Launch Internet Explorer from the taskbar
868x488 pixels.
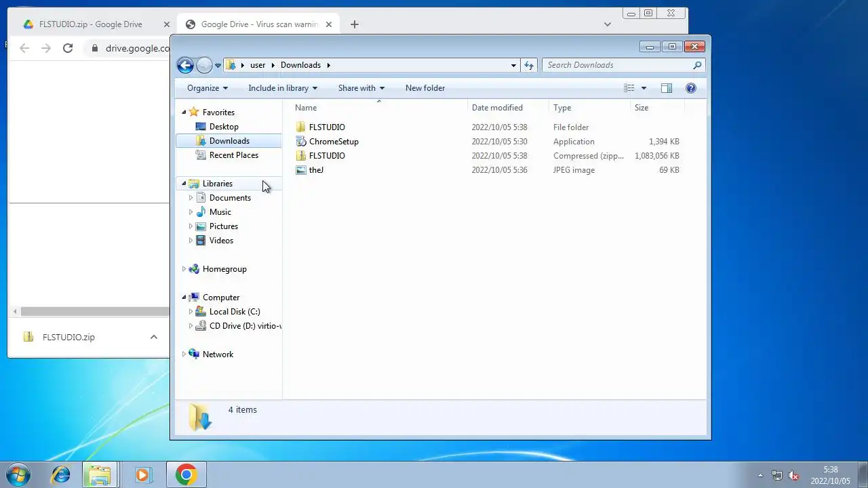pyautogui.click(x=60, y=475)
